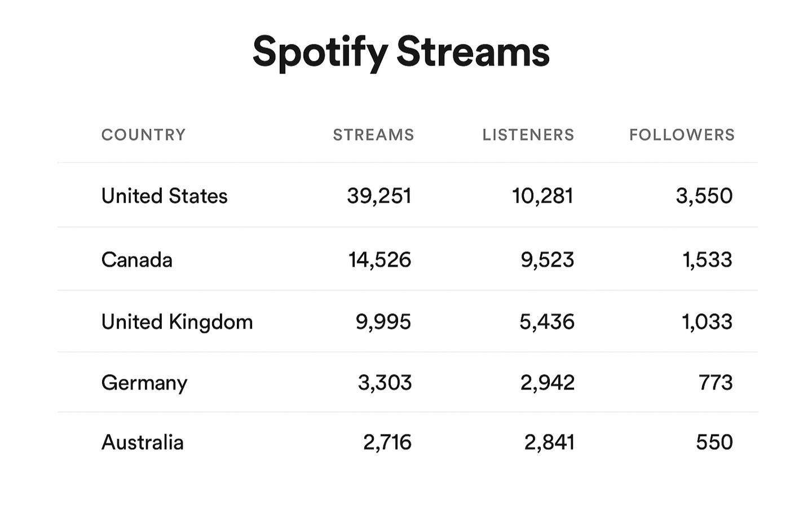Select the Australia country row
Screen dimensions: 812x508
point(143,442)
